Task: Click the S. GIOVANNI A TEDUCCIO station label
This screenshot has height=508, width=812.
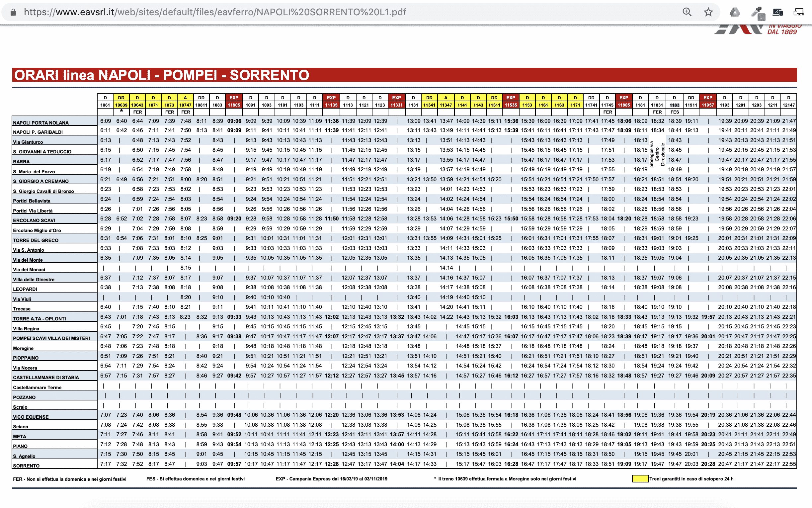Action: tap(42, 152)
